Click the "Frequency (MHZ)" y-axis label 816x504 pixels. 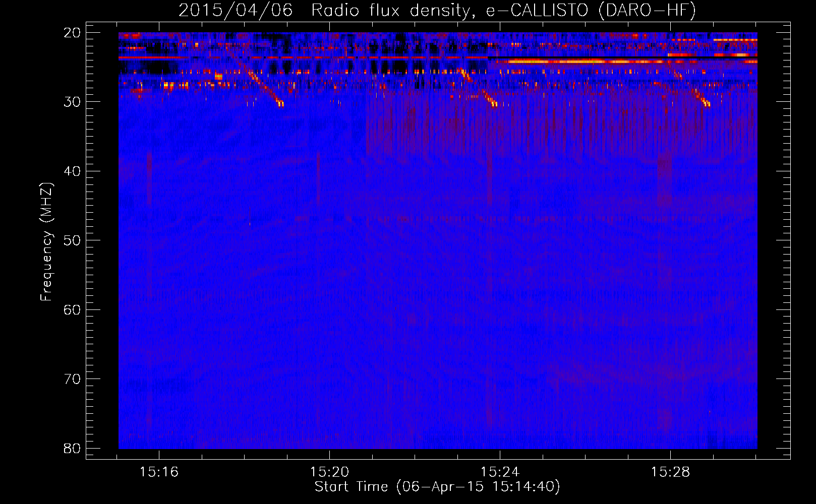click(x=46, y=242)
